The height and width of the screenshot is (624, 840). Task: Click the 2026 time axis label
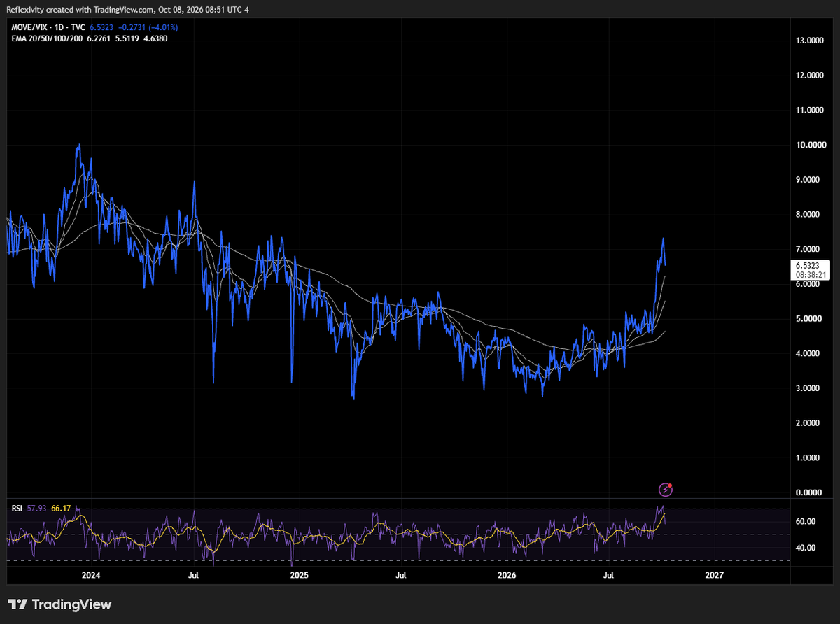click(x=507, y=576)
